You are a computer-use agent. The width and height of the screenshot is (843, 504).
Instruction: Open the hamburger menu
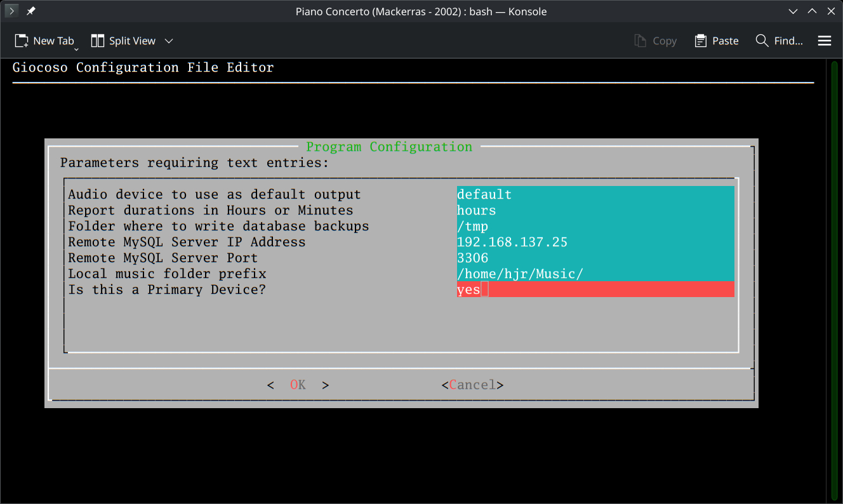(825, 41)
